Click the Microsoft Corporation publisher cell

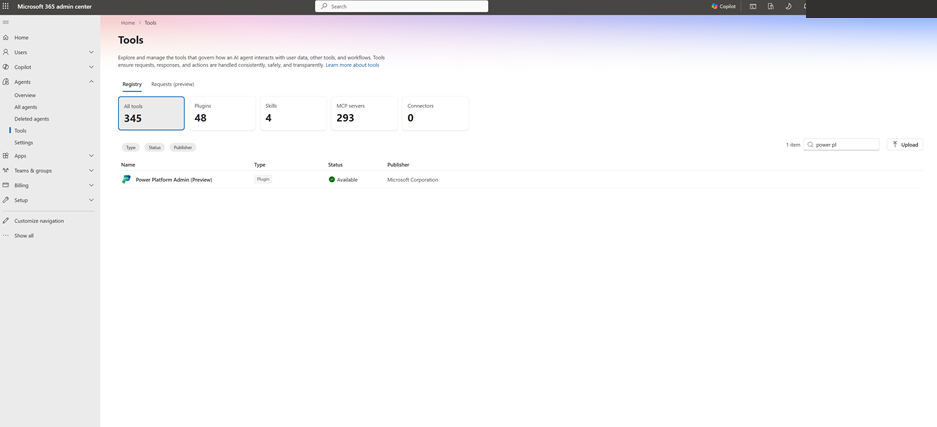point(412,180)
